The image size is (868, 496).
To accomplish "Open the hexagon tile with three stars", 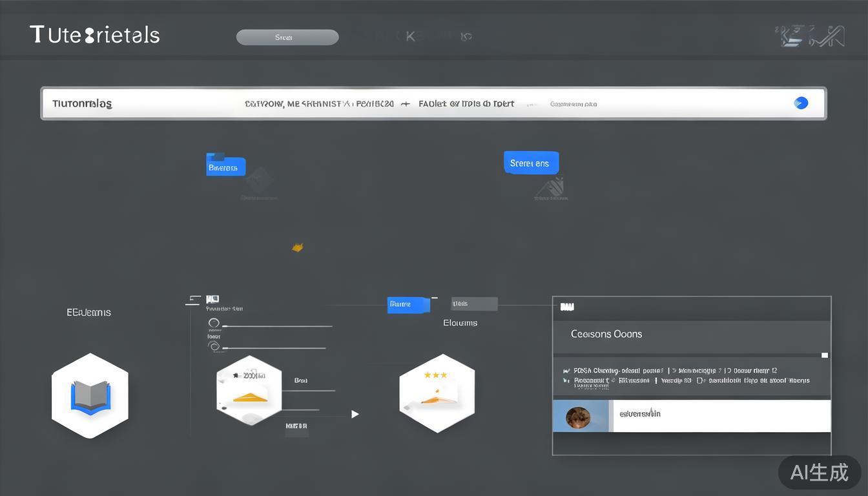I will (437, 393).
